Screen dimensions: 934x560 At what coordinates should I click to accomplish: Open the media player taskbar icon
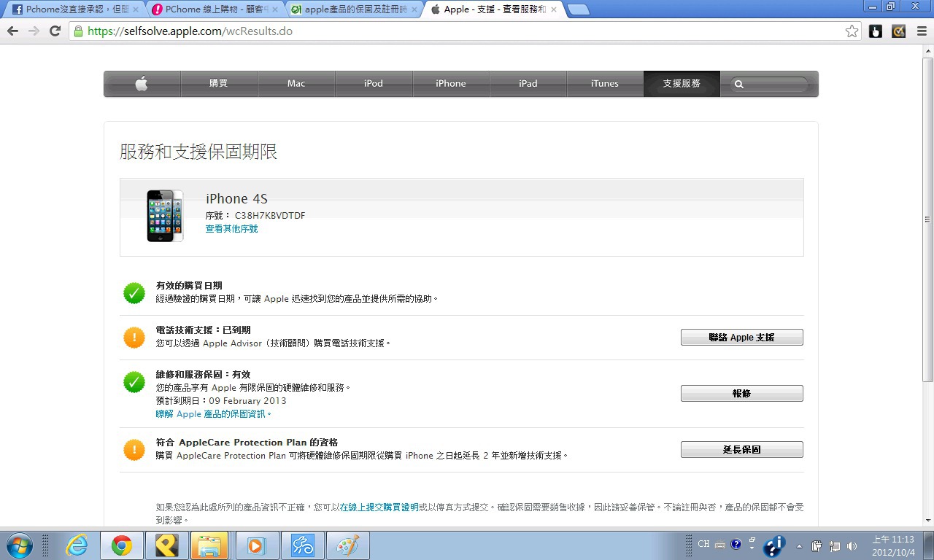(257, 545)
